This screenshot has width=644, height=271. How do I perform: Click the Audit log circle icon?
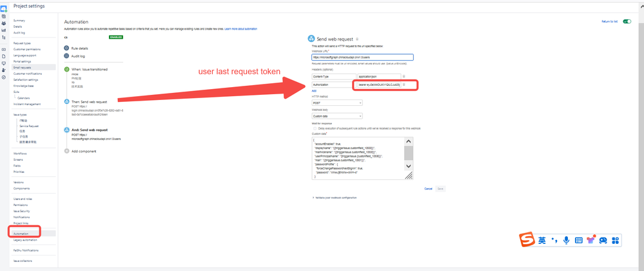point(66,56)
